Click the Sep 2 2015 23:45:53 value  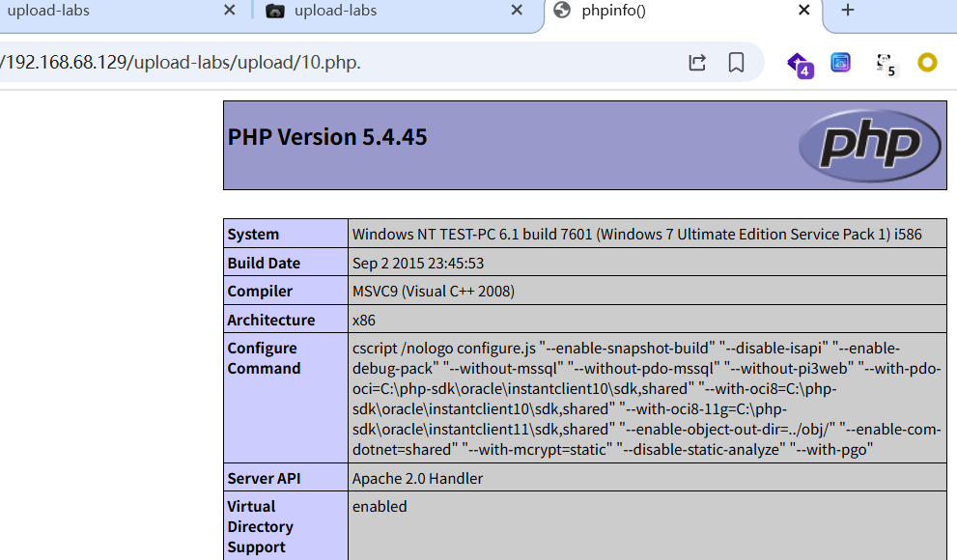coord(418,263)
